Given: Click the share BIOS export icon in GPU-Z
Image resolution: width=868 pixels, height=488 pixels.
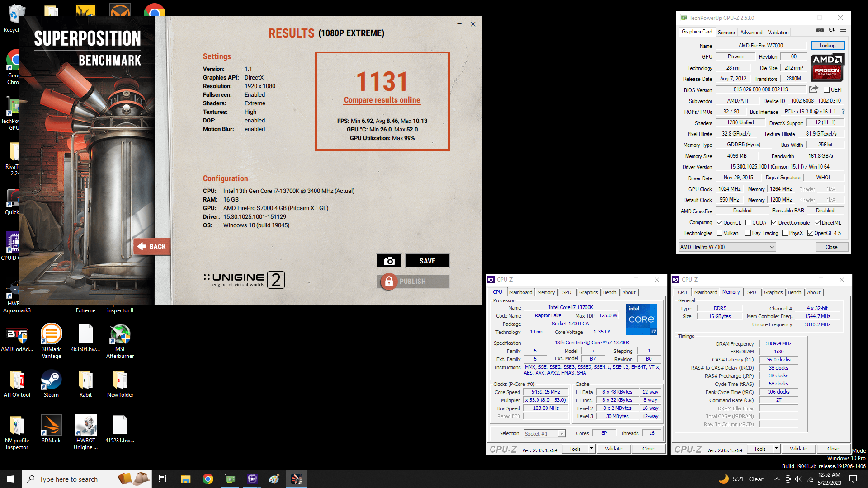Looking at the screenshot, I should tap(813, 89).
